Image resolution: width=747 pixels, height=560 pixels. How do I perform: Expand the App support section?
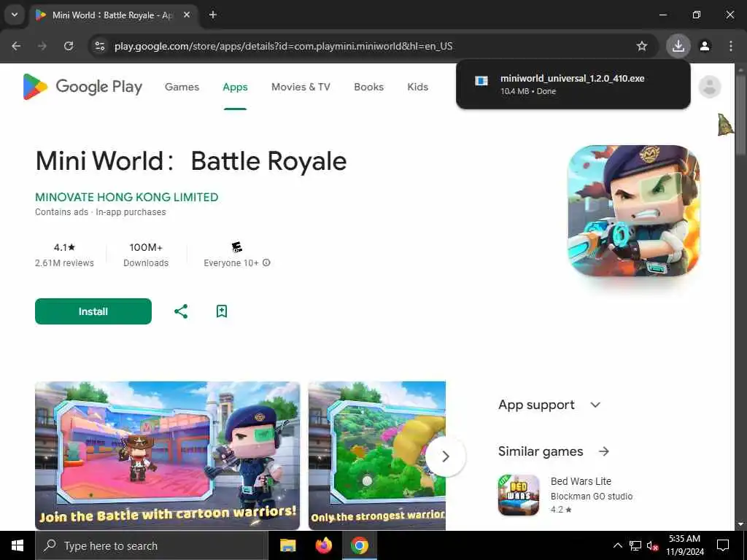(x=595, y=405)
